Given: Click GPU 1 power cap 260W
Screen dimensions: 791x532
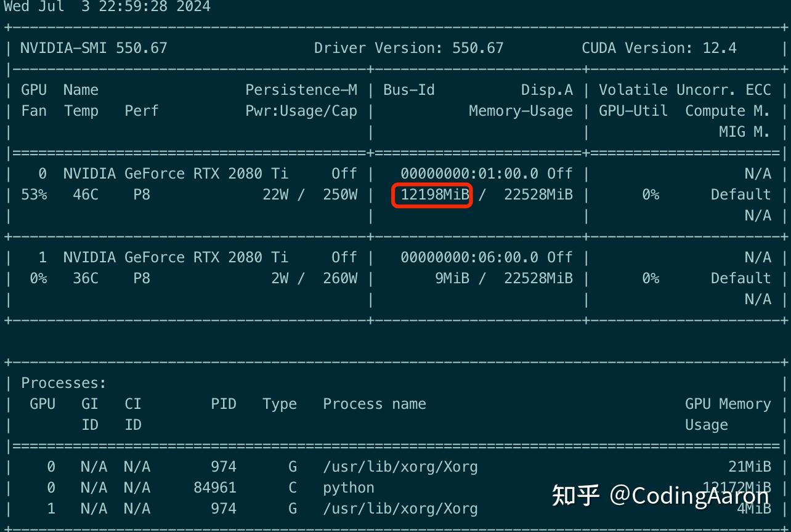Looking at the screenshot, I should 340,279.
